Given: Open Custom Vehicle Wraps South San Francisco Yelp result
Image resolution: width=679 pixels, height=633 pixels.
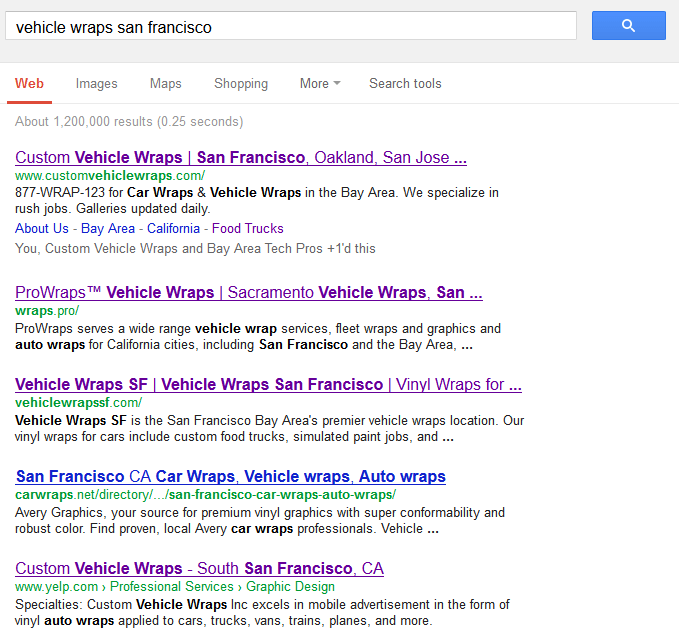Looking at the screenshot, I should click(x=199, y=568).
